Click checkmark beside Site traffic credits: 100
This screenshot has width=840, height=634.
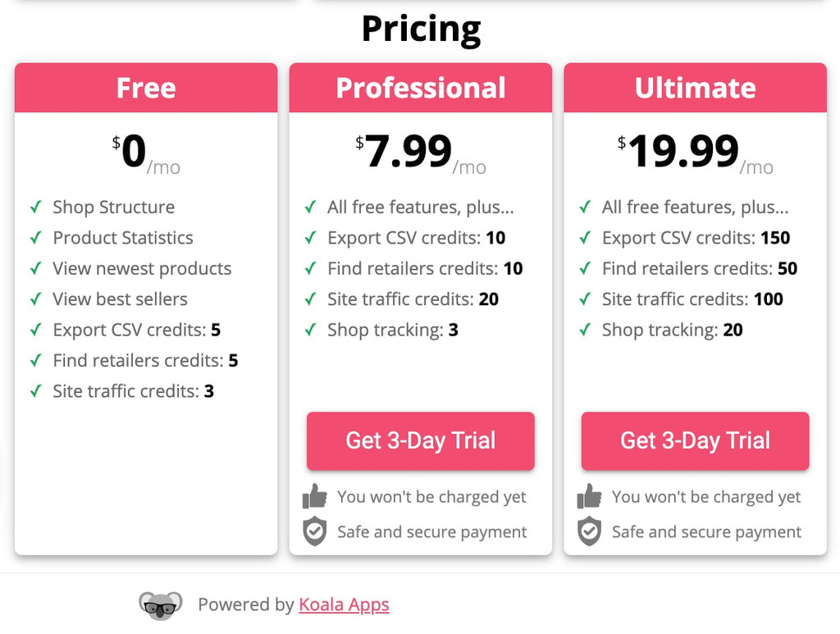click(585, 299)
